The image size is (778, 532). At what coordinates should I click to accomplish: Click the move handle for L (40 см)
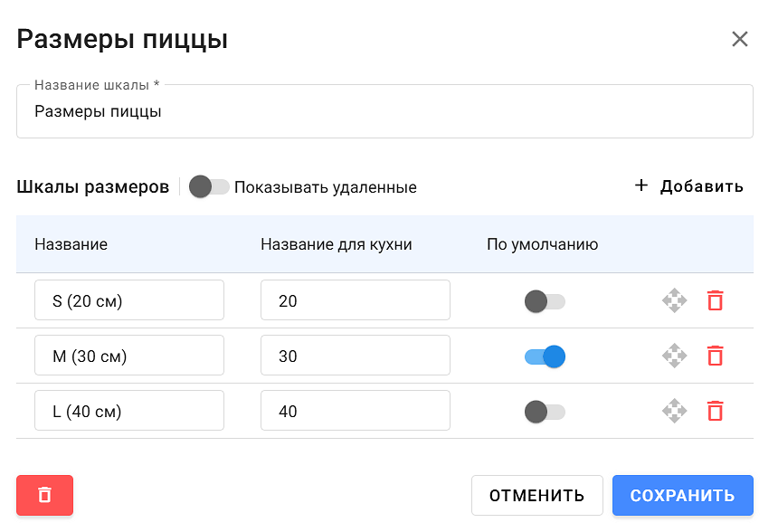coord(674,411)
